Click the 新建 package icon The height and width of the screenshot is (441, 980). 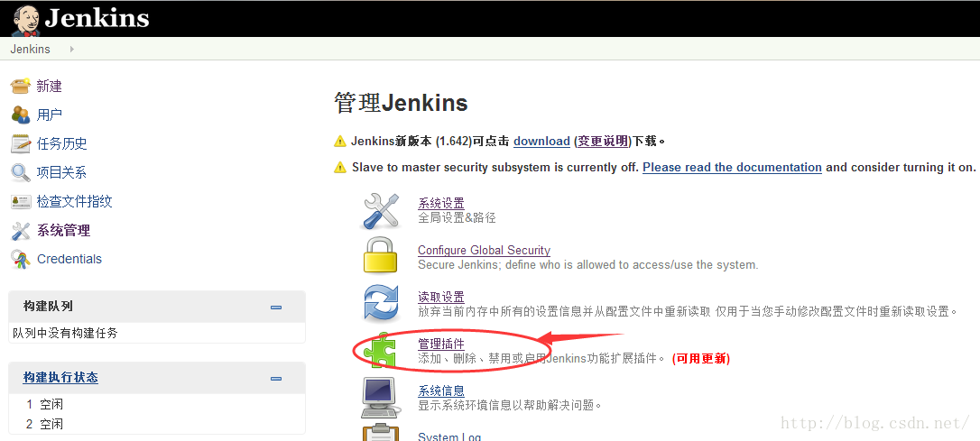coord(21,87)
